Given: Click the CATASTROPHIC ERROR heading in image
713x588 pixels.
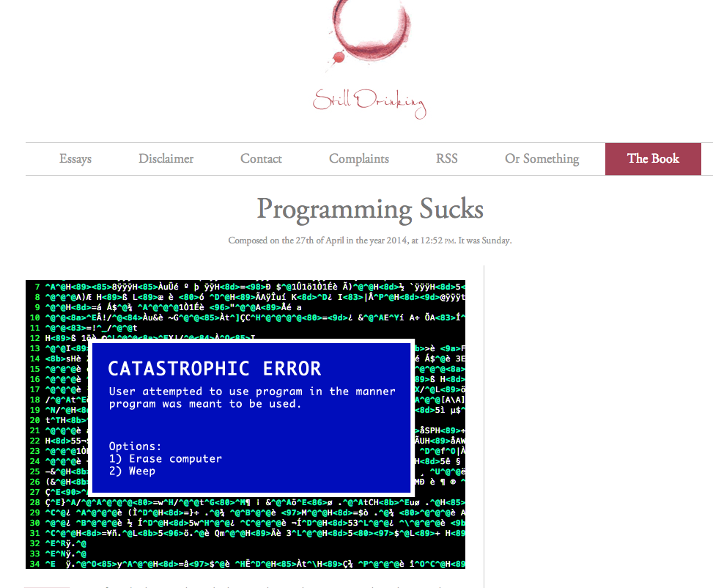Looking at the screenshot, I should click(x=214, y=368).
